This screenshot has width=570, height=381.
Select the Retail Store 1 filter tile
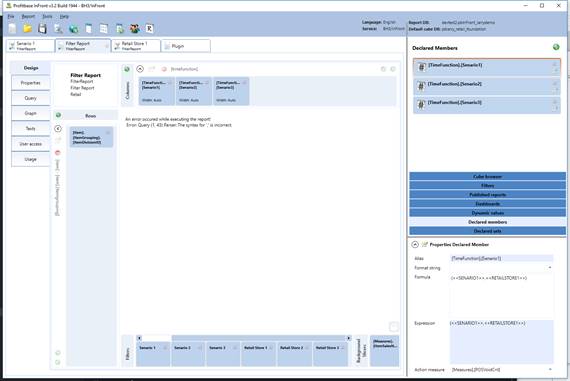tap(258, 354)
